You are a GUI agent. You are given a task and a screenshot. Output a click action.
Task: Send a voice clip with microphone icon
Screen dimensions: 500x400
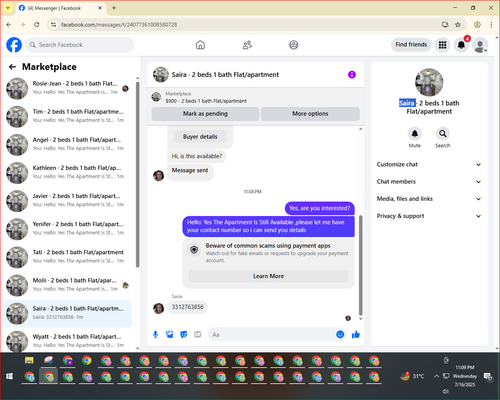pos(155,334)
